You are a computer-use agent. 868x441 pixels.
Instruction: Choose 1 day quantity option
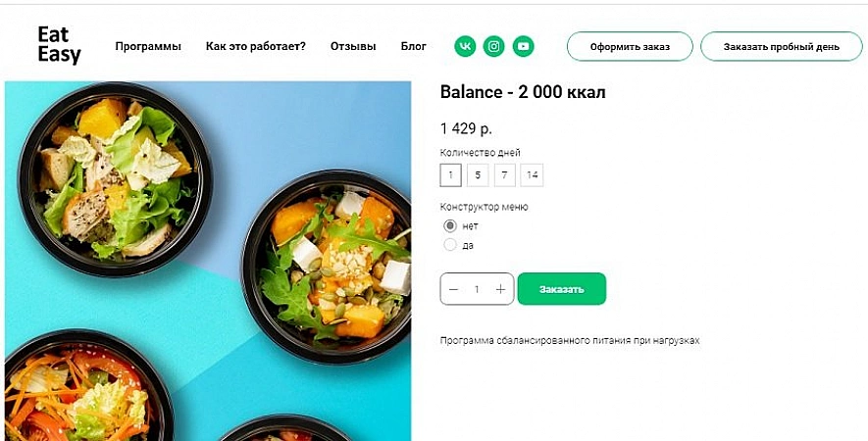450,175
